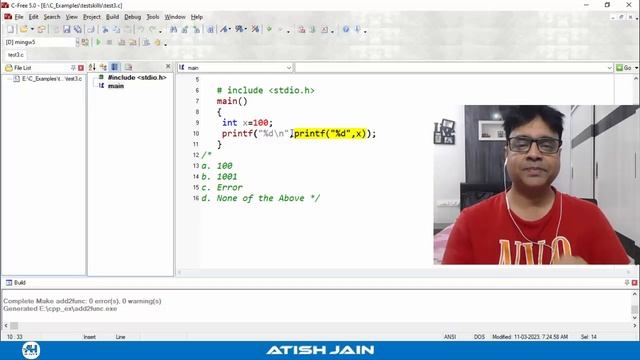
Task: Open the Build menu
Action: [x=112, y=17]
